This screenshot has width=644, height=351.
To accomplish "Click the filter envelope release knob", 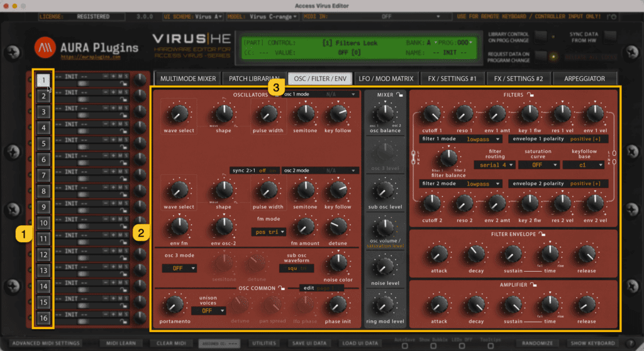I will [x=587, y=254].
